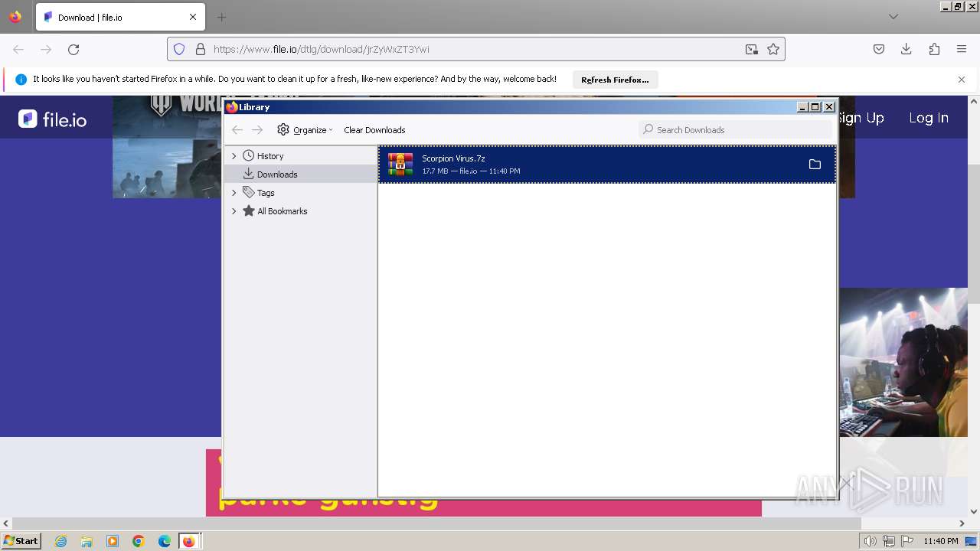The width and height of the screenshot is (980, 551).
Task: Go back in Firefox browser
Action: [x=18, y=49]
